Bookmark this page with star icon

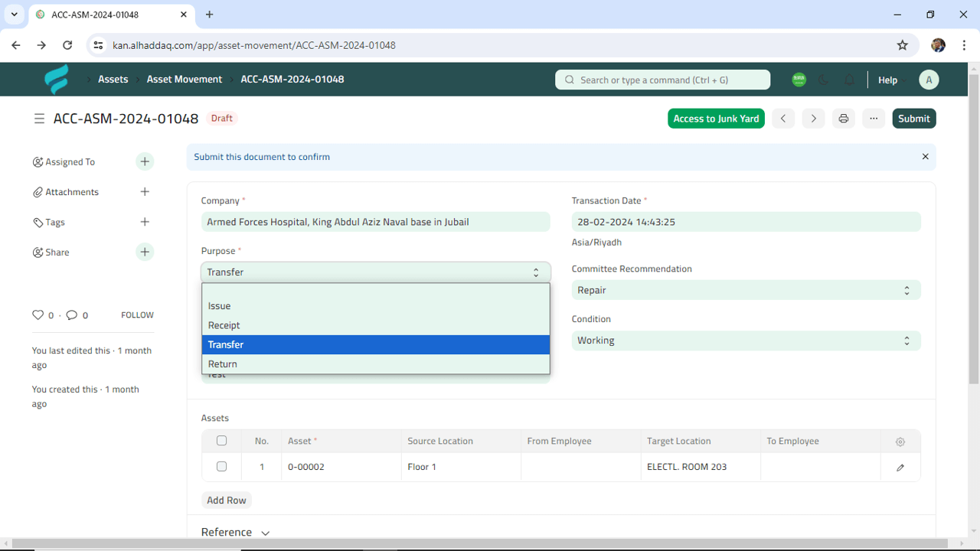[903, 45]
